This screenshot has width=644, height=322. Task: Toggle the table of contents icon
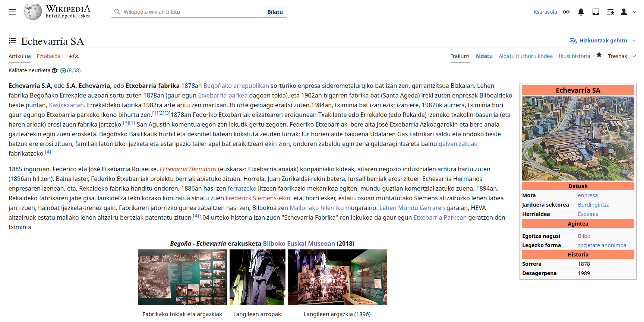12,41
